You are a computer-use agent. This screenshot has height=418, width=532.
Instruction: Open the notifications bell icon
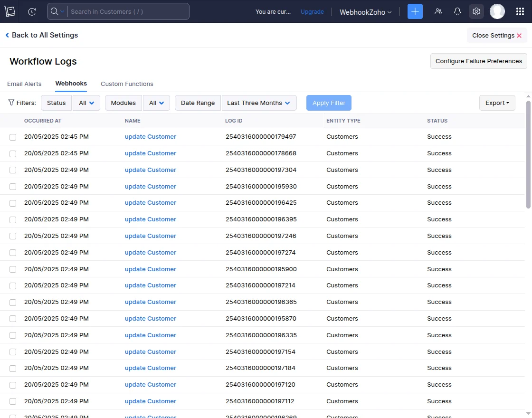(457, 11)
